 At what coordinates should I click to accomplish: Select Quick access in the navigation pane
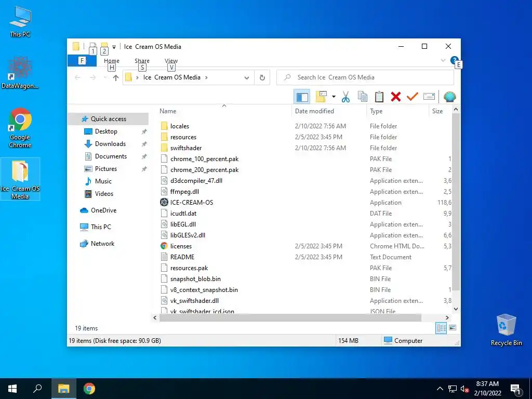108,119
